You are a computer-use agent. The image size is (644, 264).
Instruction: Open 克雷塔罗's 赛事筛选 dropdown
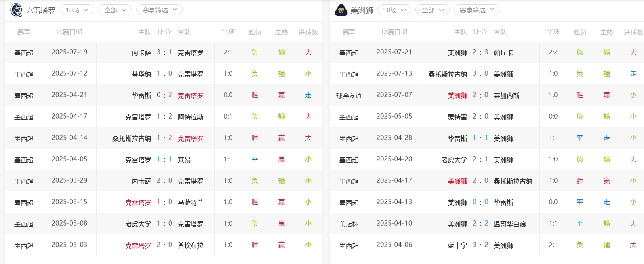click(159, 10)
